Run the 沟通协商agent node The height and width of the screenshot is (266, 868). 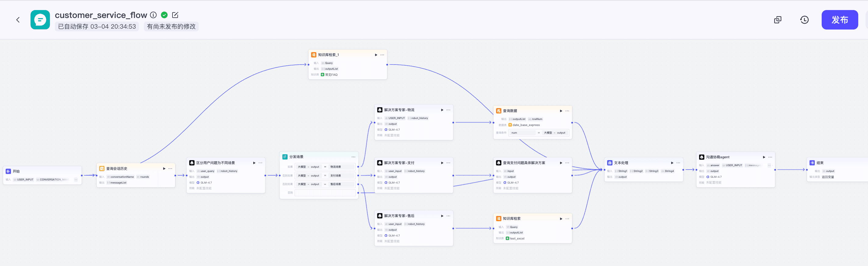click(x=764, y=157)
